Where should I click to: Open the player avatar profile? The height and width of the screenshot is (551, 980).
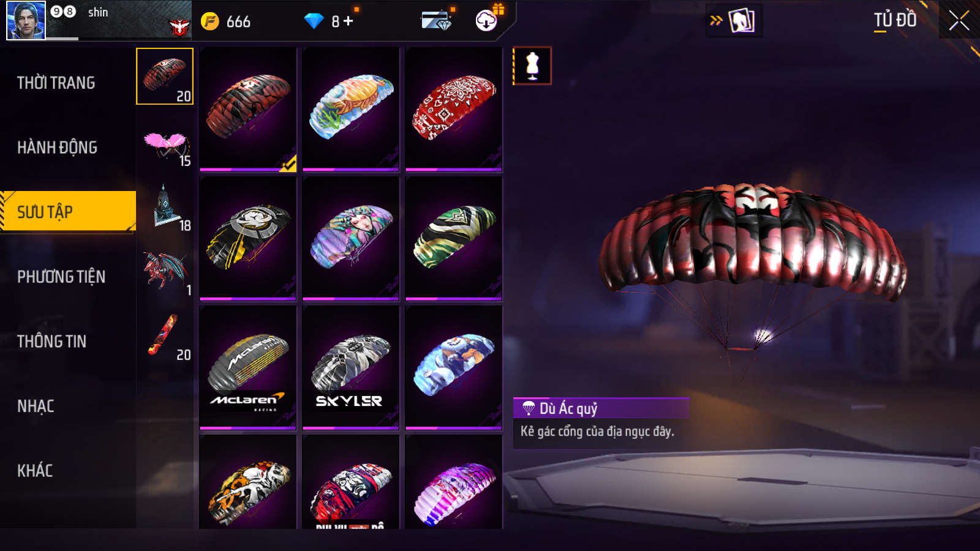point(26,20)
